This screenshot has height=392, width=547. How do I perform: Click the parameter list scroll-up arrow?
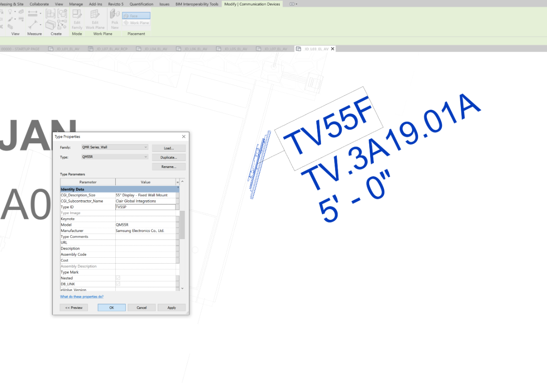click(x=182, y=182)
